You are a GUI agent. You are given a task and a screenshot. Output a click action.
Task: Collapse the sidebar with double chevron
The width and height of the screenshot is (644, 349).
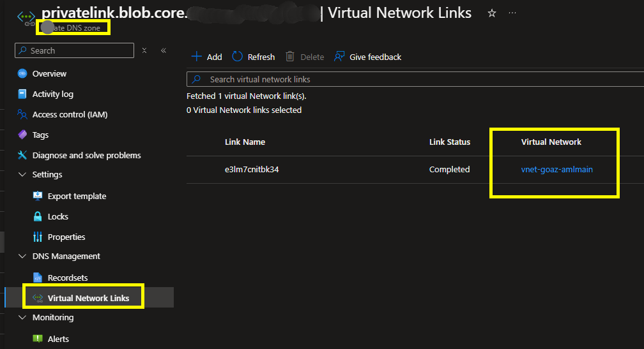[x=164, y=50]
